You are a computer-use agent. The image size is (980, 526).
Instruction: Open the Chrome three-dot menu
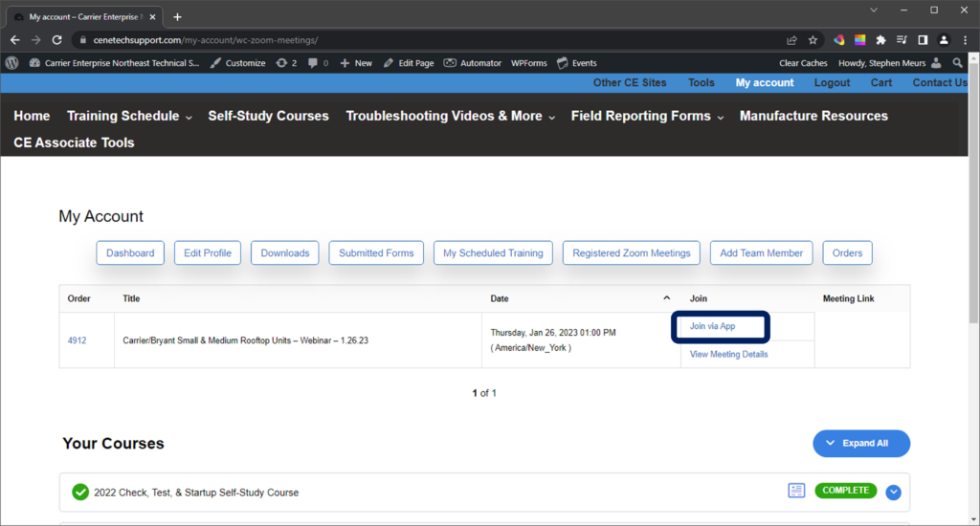pos(965,40)
